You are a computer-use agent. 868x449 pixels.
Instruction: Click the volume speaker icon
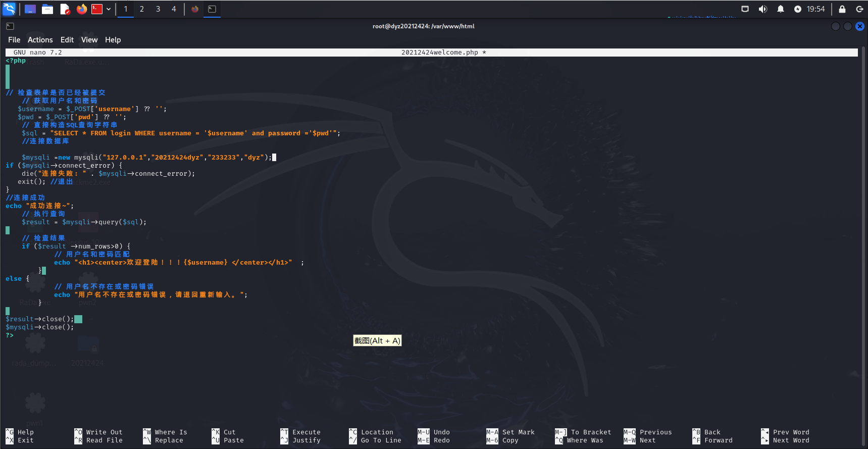[762, 9]
